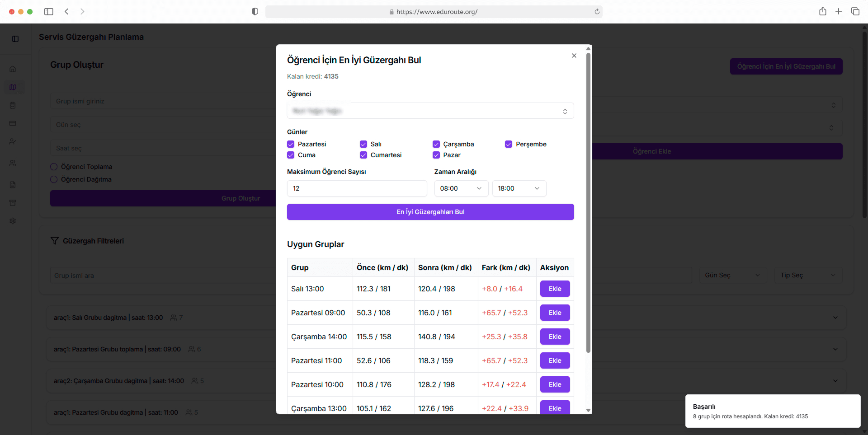Click the funnel icon beside Güzergah Filtreleri
The image size is (868, 435).
55,241
